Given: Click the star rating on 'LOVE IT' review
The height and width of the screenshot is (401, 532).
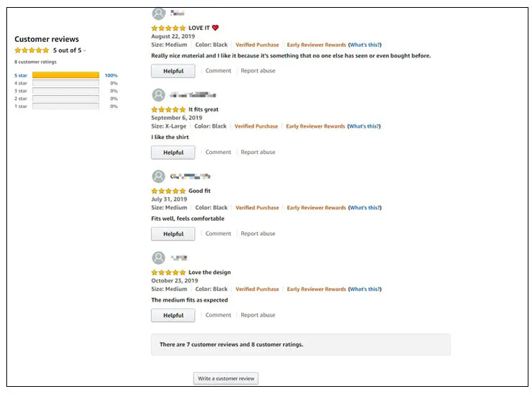Looking at the screenshot, I should click(x=168, y=28).
